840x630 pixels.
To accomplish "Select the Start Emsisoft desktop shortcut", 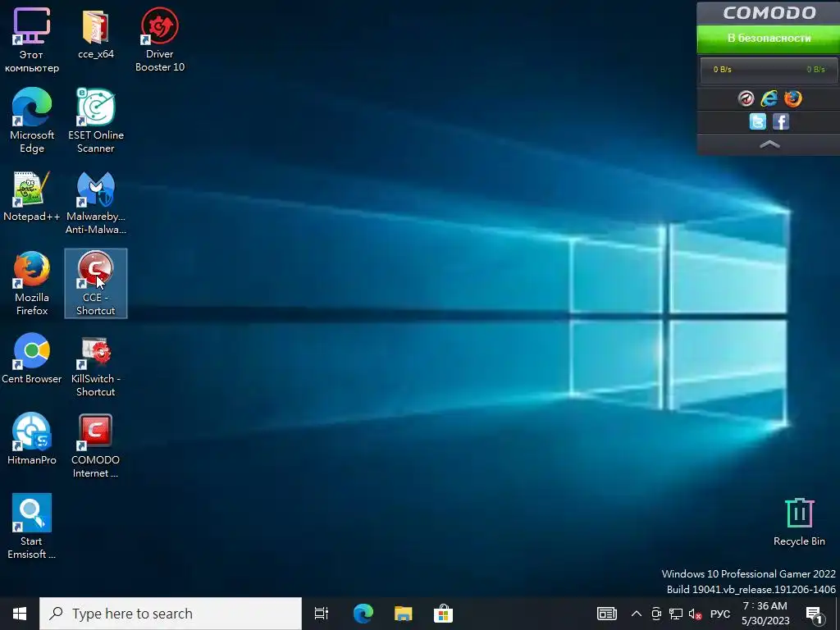I will tap(32, 527).
